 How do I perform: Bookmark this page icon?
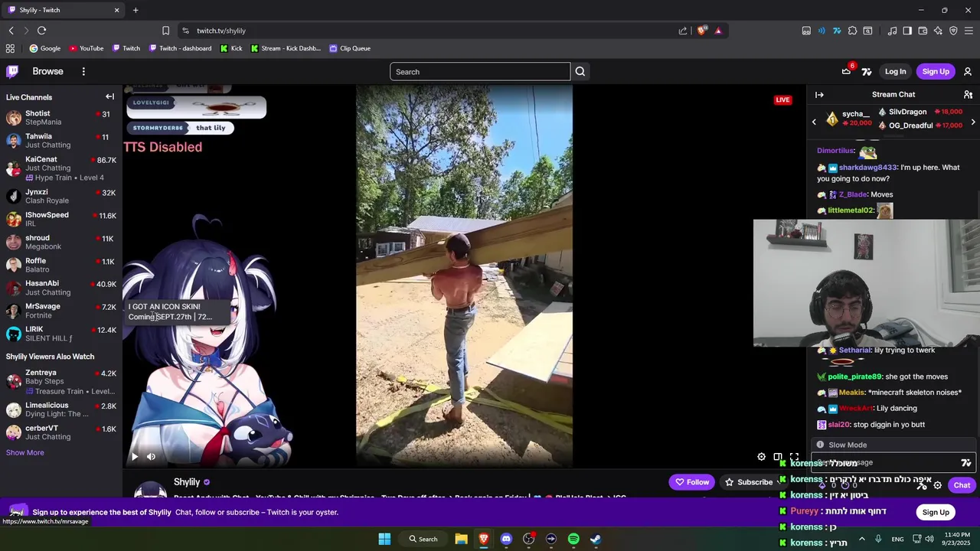pos(165,31)
